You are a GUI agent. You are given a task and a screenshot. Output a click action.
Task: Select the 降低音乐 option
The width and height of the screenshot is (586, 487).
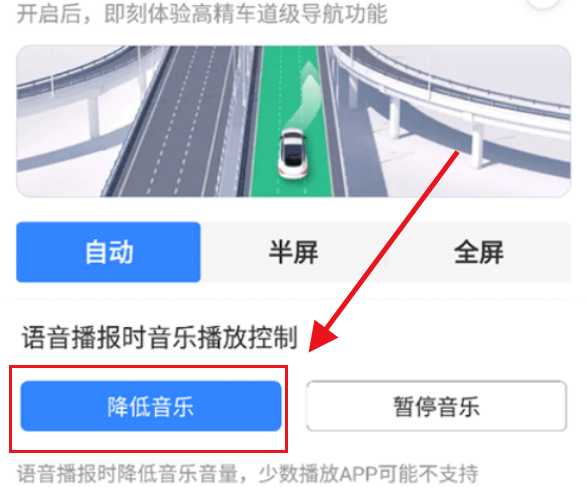(x=151, y=406)
